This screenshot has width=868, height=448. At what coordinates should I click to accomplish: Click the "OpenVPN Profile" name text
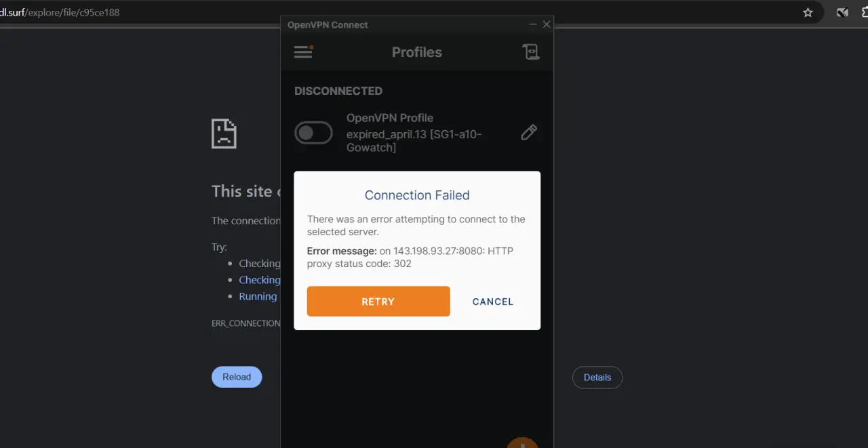[390, 118]
